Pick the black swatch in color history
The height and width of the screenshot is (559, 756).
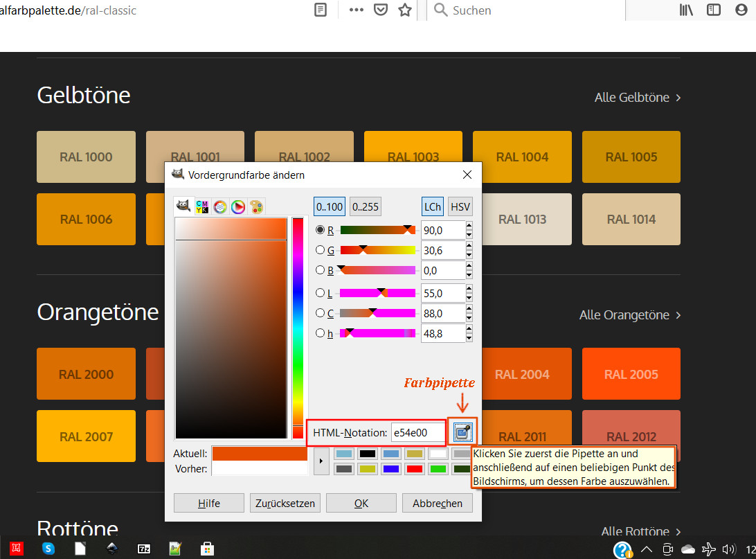pyautogui.click(x=368, y=454)
